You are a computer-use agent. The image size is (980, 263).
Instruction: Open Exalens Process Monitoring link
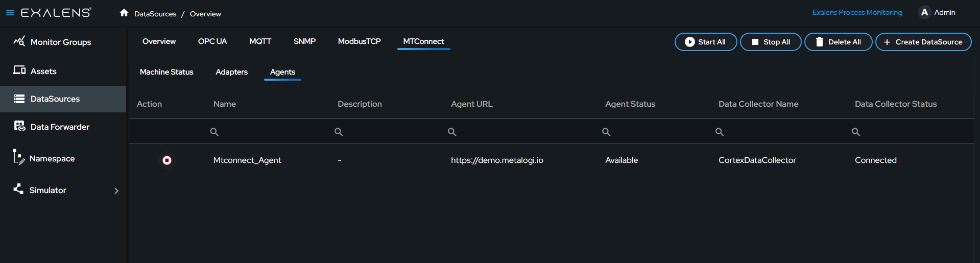pyautogui.click(x=857, y=12)
